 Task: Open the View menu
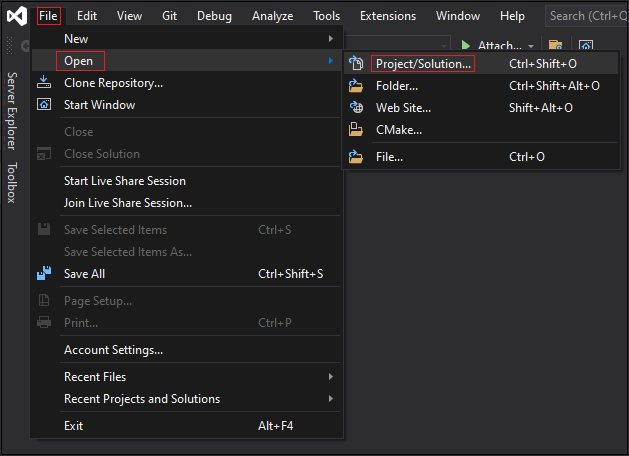click(x=129, y=16)
